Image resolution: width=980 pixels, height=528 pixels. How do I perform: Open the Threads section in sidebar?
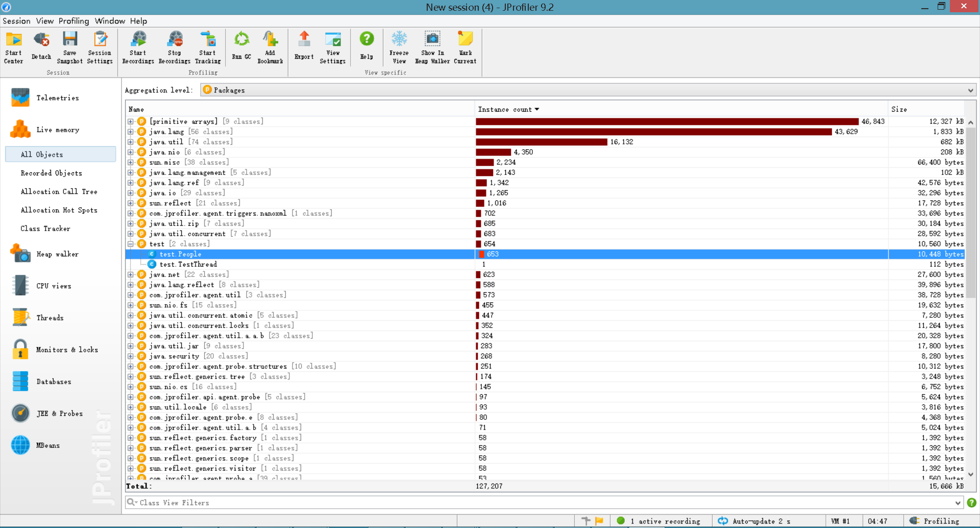(x=50, y=318)
